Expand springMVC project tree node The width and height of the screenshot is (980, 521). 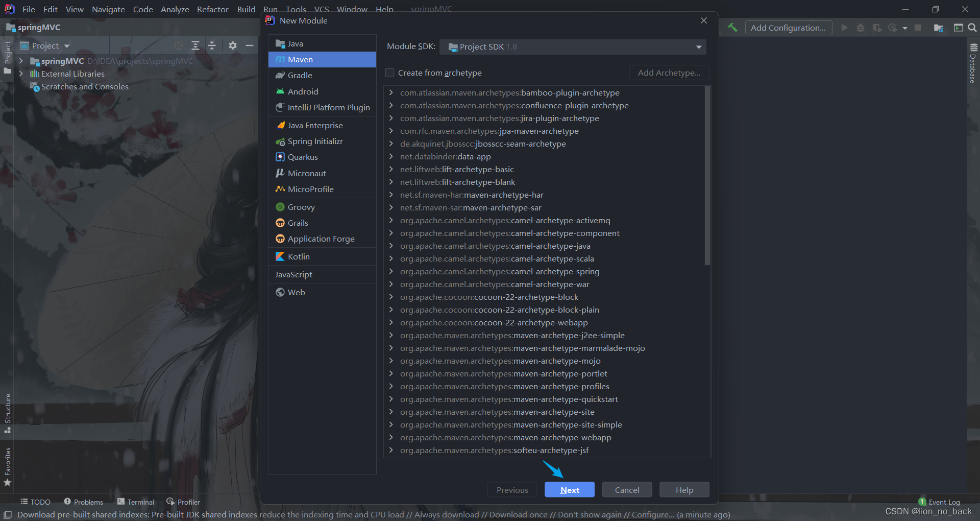21,61
